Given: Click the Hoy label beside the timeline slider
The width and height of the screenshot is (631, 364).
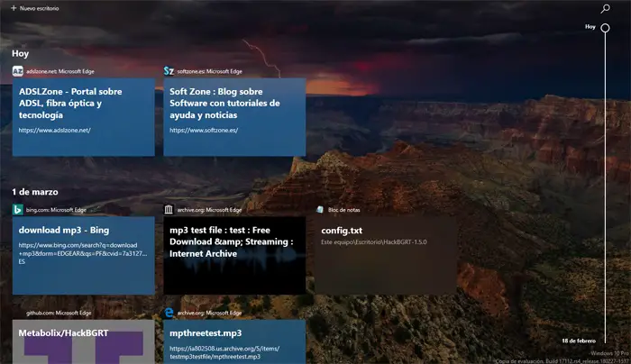Looking at the screenshot, I should point(590,27).
